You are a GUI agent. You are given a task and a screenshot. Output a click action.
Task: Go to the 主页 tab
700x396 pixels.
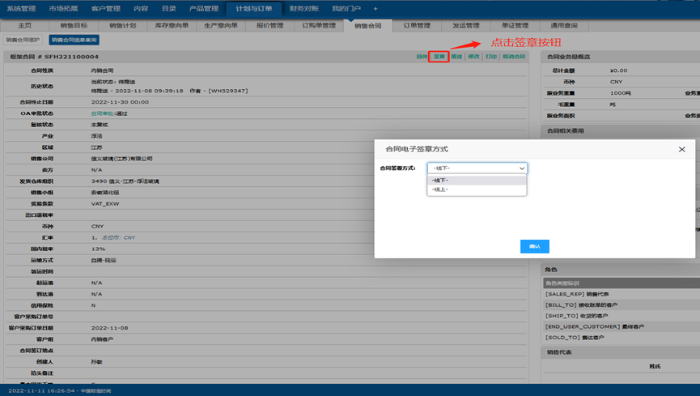25,25
